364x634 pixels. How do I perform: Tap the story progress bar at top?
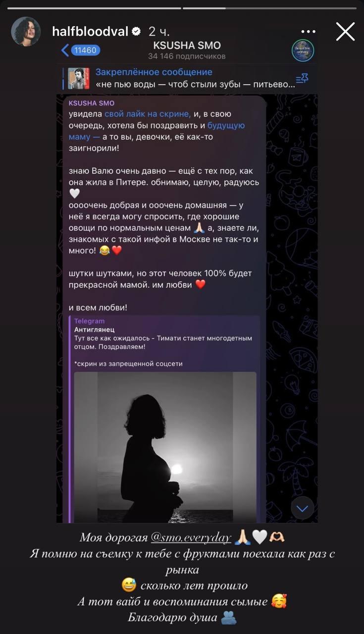(182, 8)
